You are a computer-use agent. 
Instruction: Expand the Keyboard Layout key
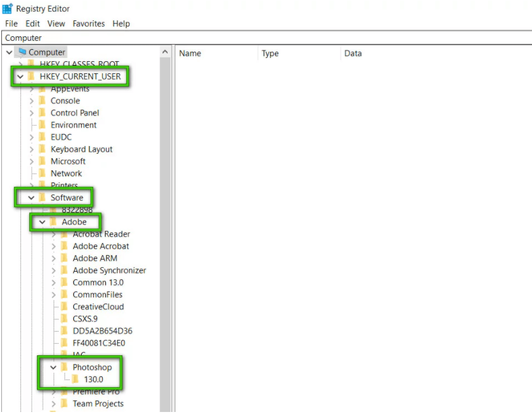click(31, 150)
